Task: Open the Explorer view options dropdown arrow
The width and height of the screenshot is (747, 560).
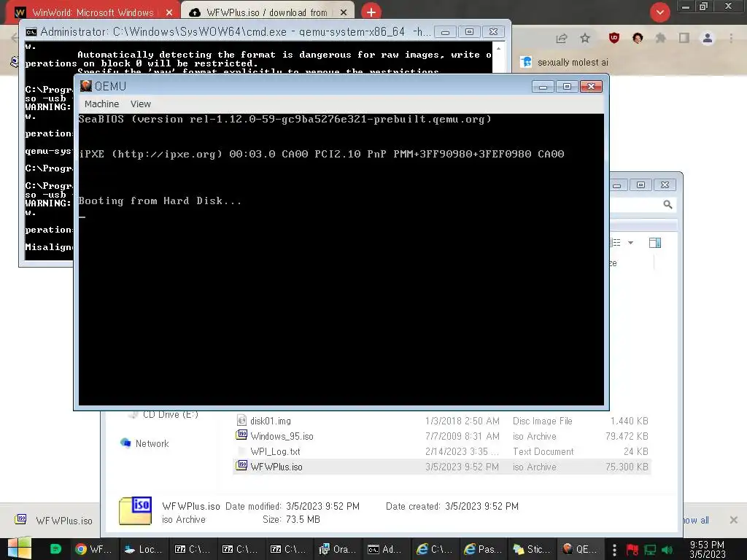Action: pyautogui.click(x=631, y=243)
